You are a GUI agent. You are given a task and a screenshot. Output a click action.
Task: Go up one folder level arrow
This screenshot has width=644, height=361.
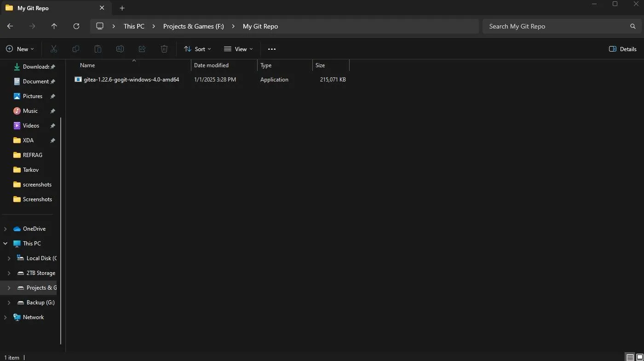pyautogui.click(x=54, y=26)
